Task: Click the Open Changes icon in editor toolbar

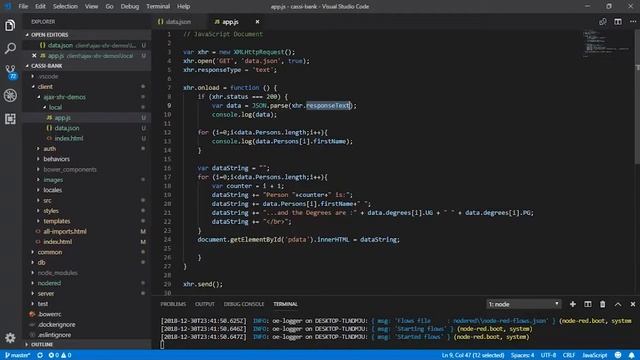Action: pos(602,22)
